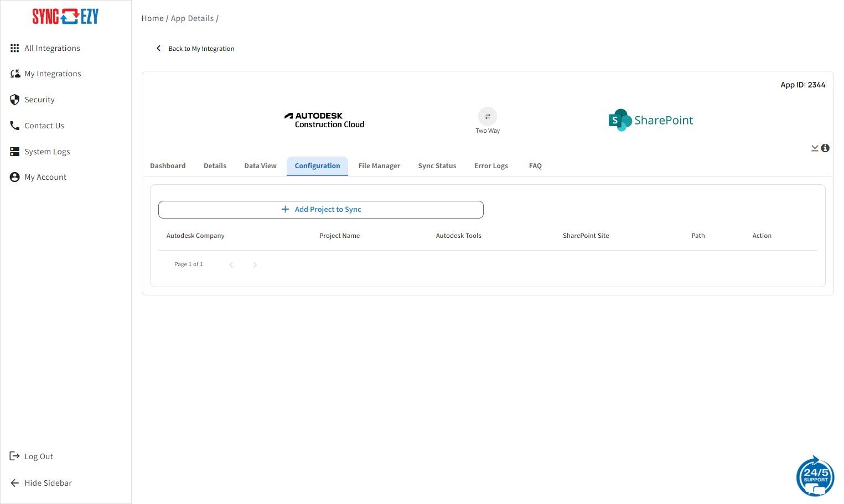Hide the sidebar using the arrow icon
Image resolution: width=844 pixels, height=504 pixels.
click(x=15, y=483)
